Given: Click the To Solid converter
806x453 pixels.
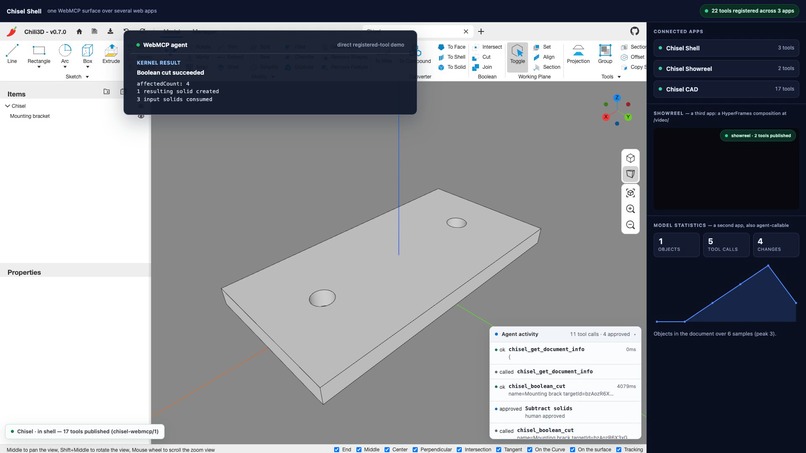Looking at the screenshot, I should [x=452, y=67].
